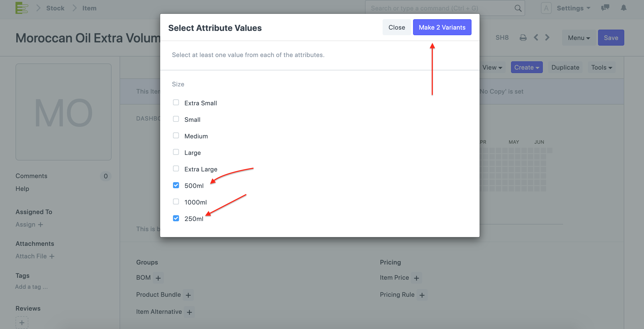This screenshot has width=644, height=329.
Task: Open the chat messages icon
Action: [x=605, y=8]
